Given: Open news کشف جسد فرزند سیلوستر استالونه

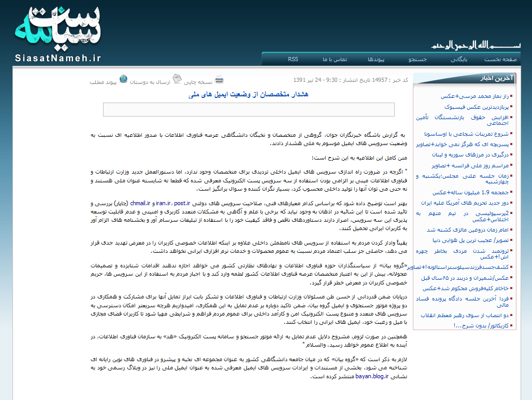Looking at the screenshot, I should tap(458, 267).
